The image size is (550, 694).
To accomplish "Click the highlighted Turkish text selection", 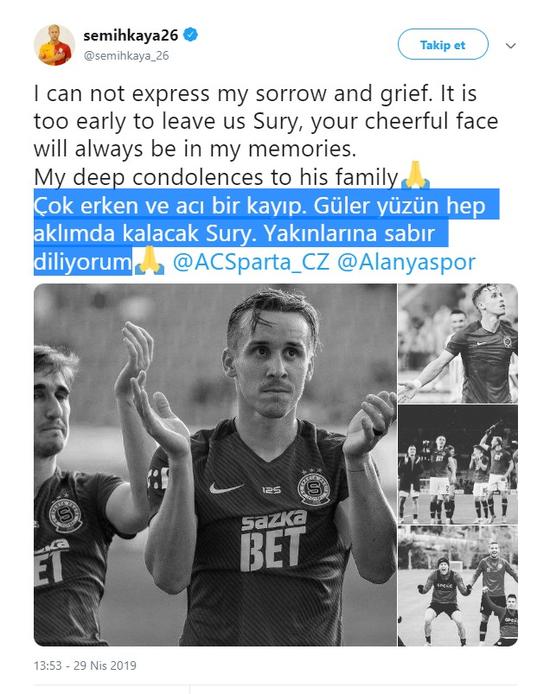I will pyautogui.click(x=265, y=232).
